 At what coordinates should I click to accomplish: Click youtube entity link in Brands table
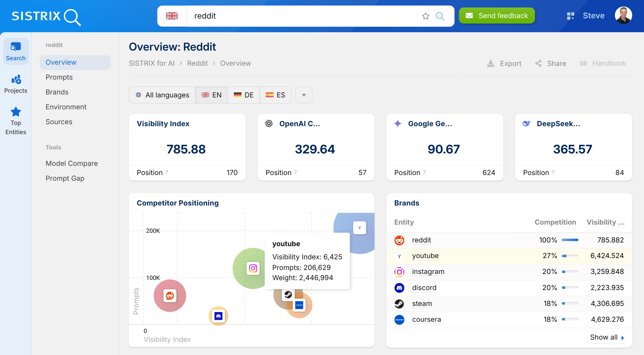point(425,256)
